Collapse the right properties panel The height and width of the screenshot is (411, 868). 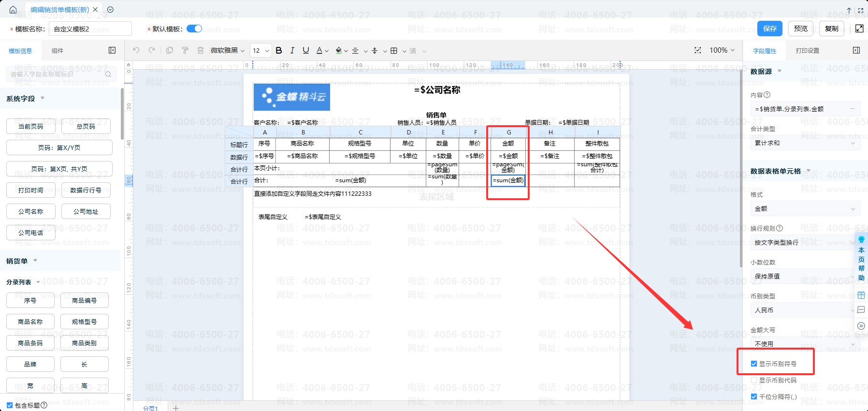856,50
